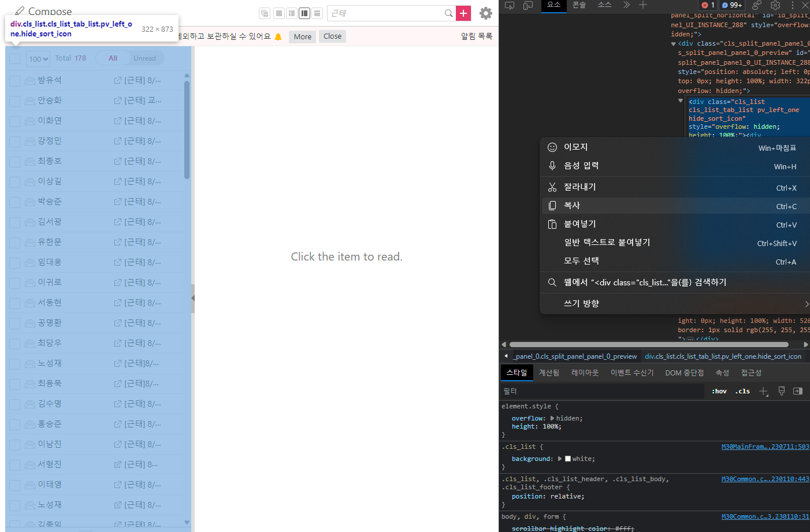Image resolution: width=810 pixels, height=532 pixels.
Task: Check the checkbox next to 방유석's mail
Action: coord(14,80)
